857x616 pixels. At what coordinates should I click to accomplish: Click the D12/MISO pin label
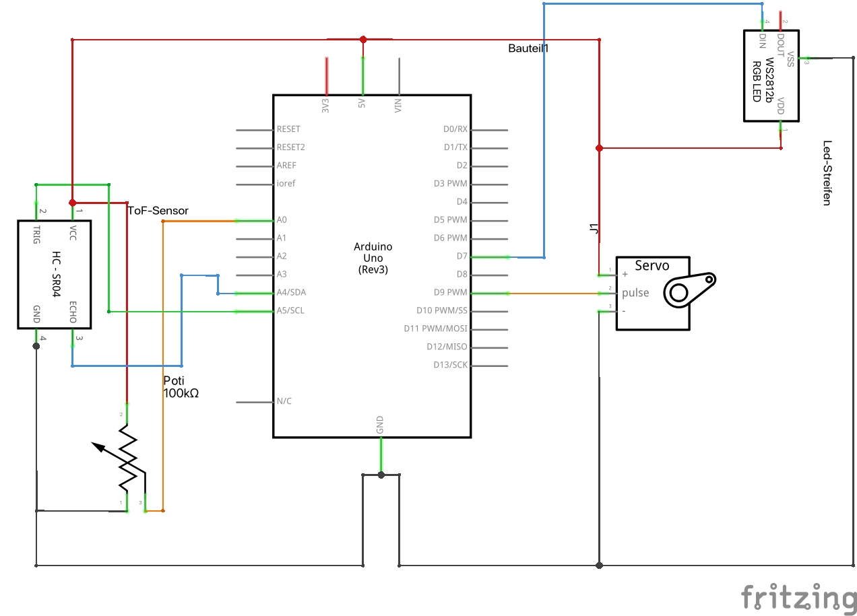click(447, 347)
